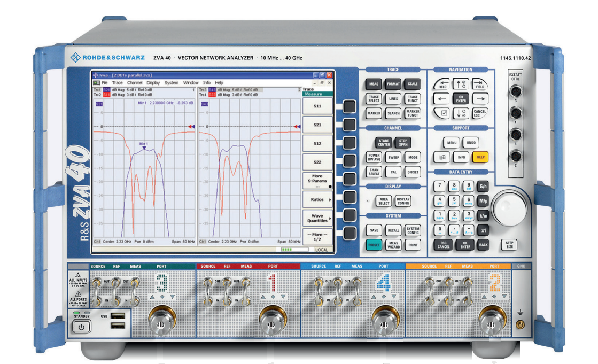
Task: Click the hardware softkey beside S11
Action: [349, 106]
